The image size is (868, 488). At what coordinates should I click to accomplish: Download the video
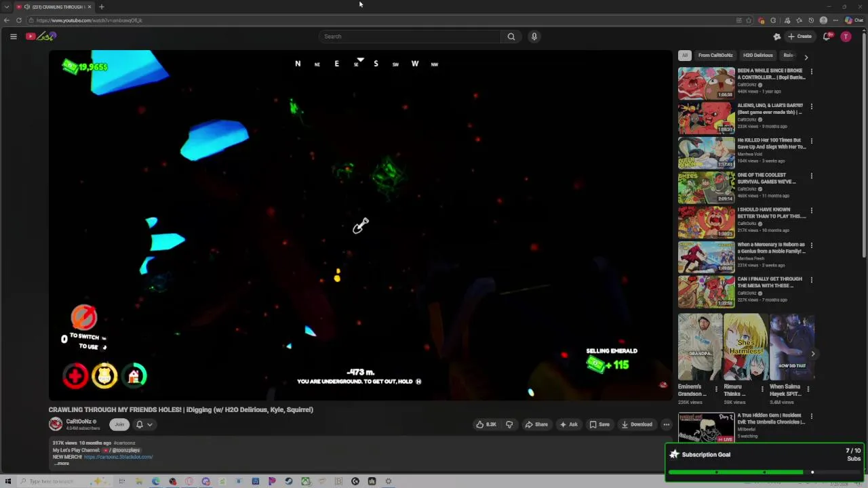[637, 424]
